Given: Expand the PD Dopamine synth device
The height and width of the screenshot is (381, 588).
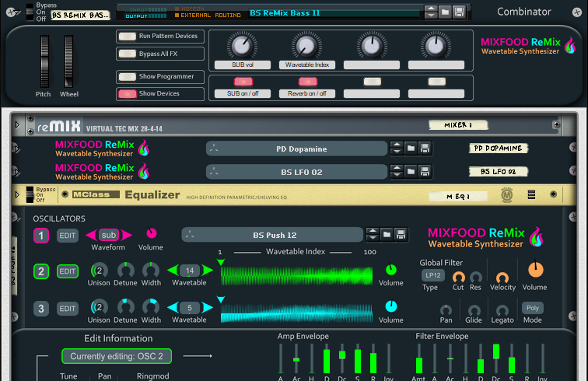Looking at the screenshot, I should [x=16, y=149].
